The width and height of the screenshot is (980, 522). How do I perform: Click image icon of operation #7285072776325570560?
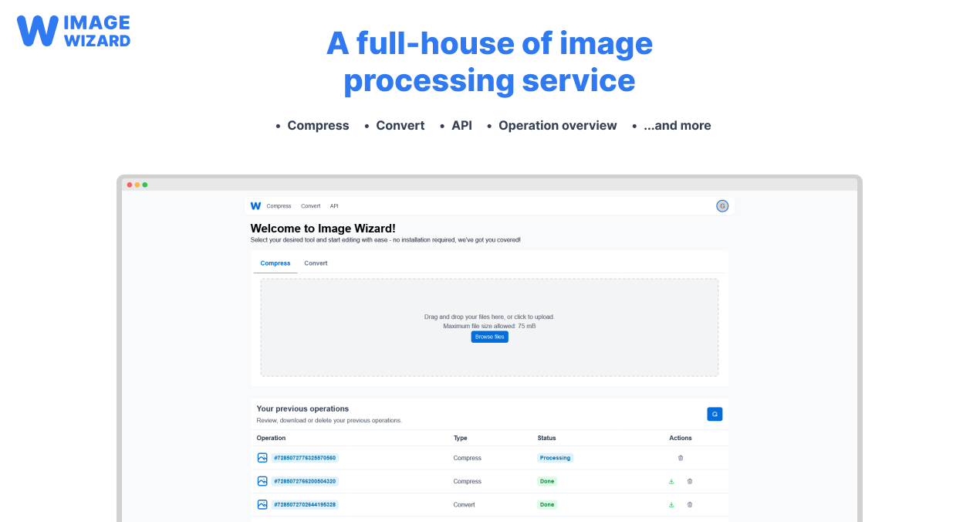tap(262, 458)
